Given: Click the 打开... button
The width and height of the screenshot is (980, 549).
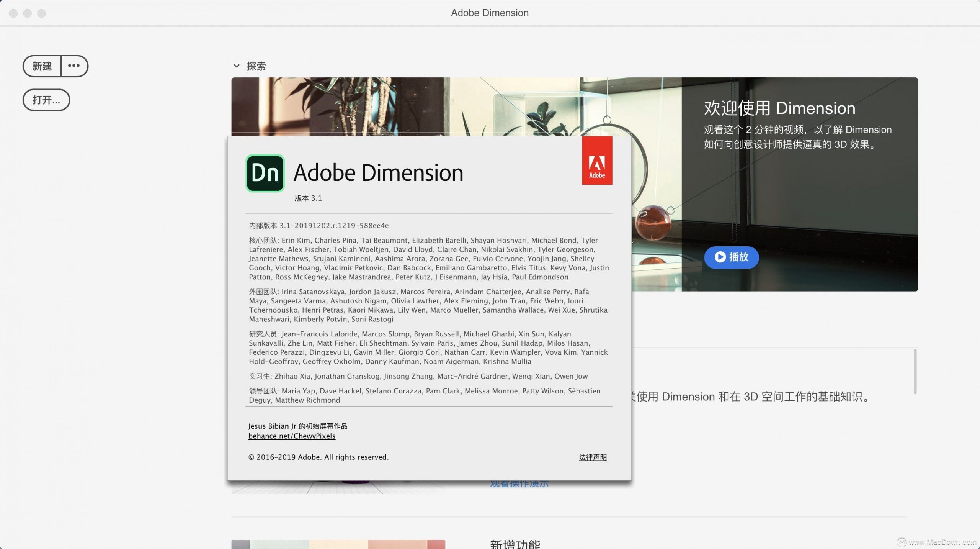Looking at the screenshot, I should pos(46,100).
